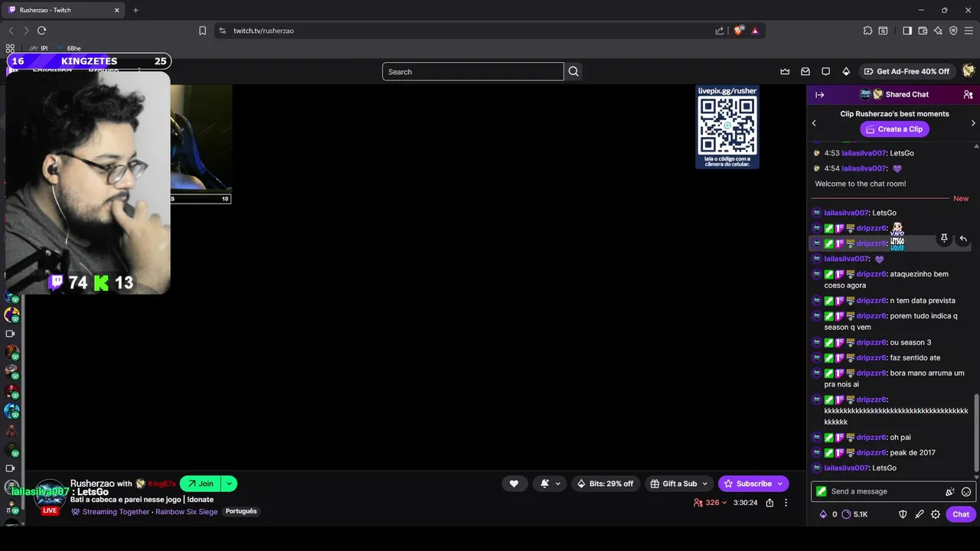
Task: Open site settings icon left of URL
Action: point(222,31)
